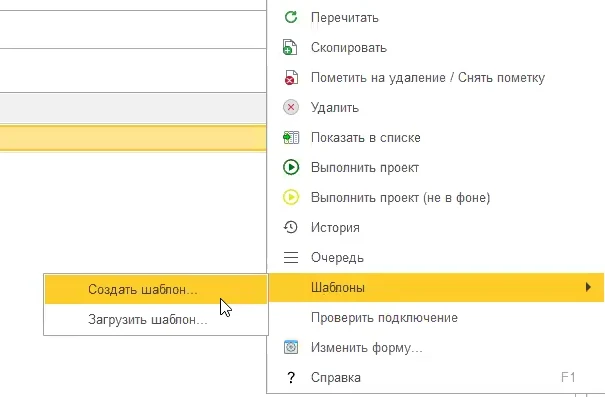Image resolution: width=605 pixels, height=397 pixels.
Task: Choose Перечитать menu entry
Action: [x=435, y=18]
